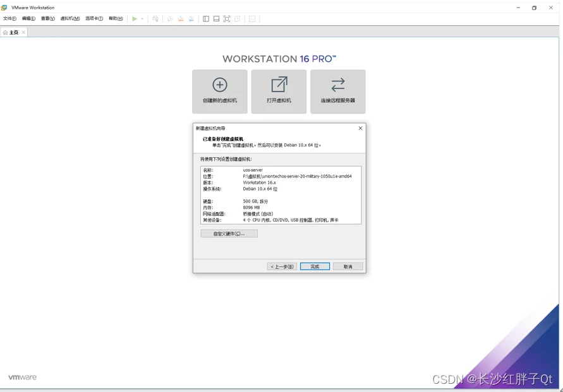Close the 新建虚拟机向导 dialog
The width and height of the screenshot is (563, 392).
[361, 128]
